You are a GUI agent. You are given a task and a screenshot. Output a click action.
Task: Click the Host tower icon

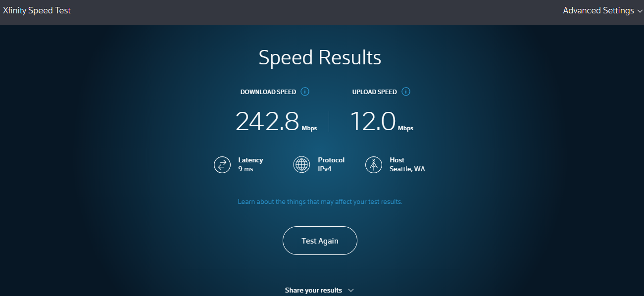(x=374, y=164)
